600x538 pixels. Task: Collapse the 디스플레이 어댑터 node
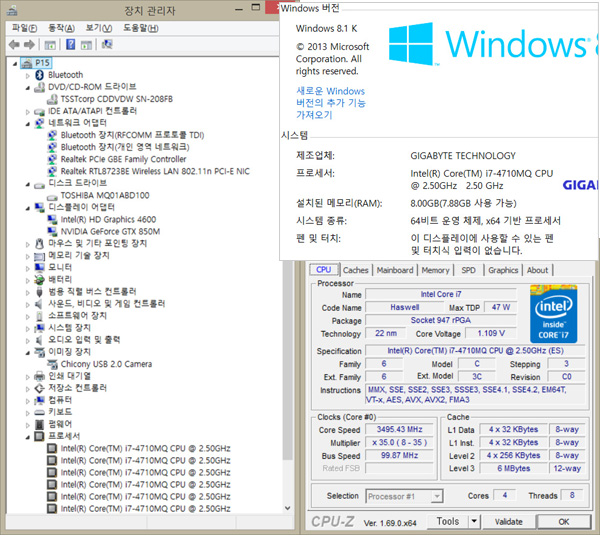(x=28, y=209)
